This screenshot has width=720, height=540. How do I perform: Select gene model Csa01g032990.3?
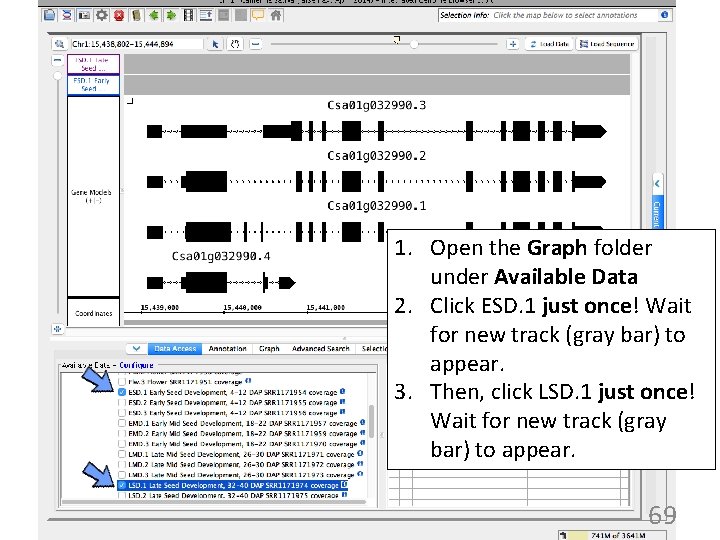(x=376, y=131)
